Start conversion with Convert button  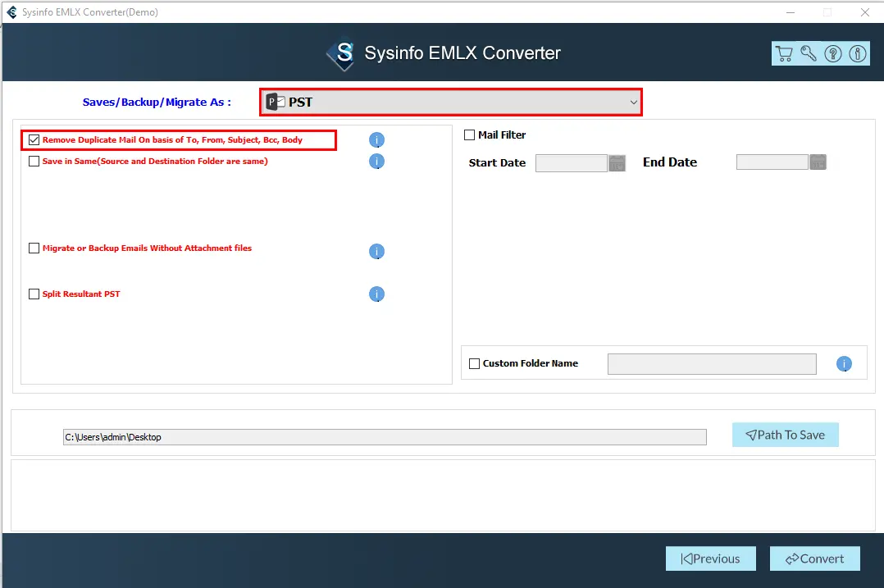pyautogui.click(x=814, y=558)
